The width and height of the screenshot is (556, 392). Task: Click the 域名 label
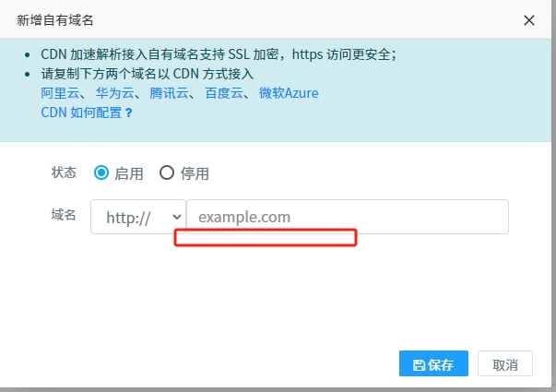(64, 215)
